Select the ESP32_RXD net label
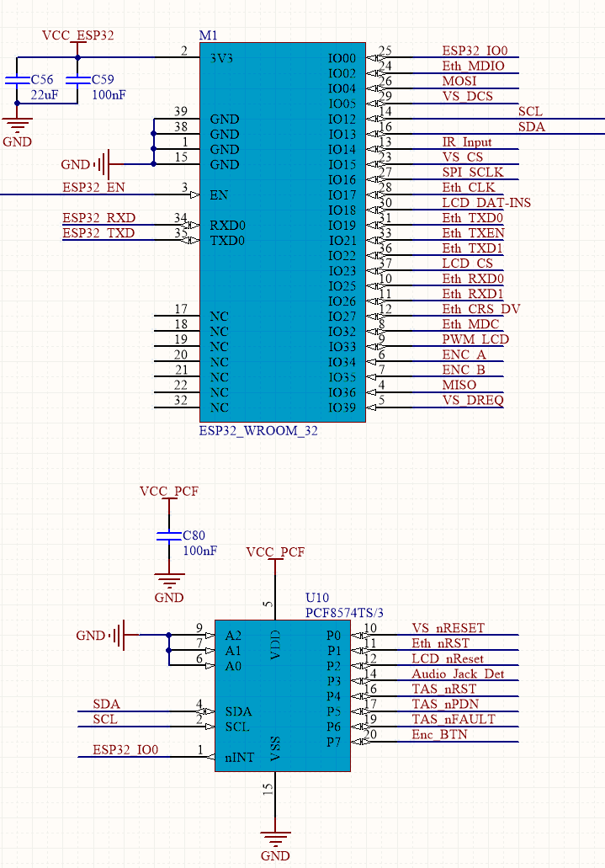Viewport: 605px width, 868px height. coord(98,217)
